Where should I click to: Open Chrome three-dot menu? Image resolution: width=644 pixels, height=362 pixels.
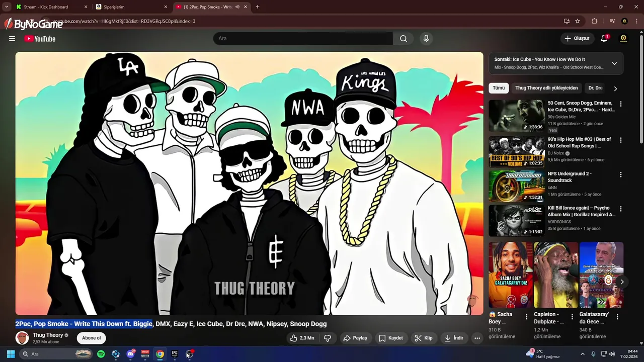pos(636,21)
